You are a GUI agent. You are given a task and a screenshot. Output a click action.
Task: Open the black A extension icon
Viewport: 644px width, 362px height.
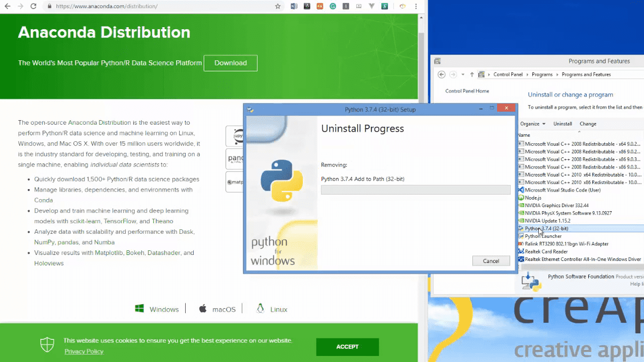[307, 7]
